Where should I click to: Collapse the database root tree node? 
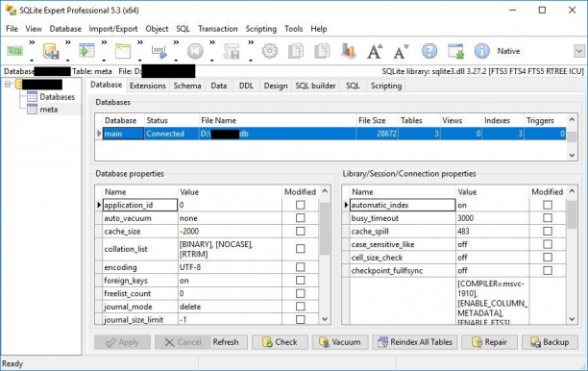8,85
